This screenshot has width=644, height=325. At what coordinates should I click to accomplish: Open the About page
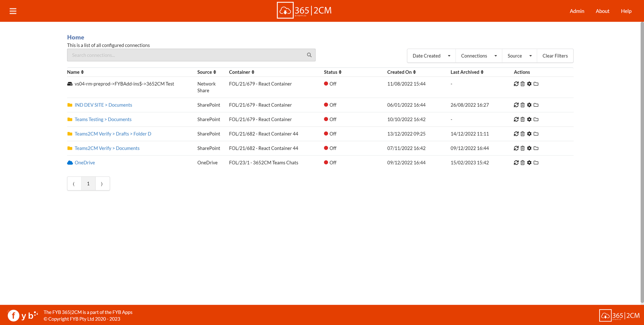pyautogui.click(x=602, y=11)
